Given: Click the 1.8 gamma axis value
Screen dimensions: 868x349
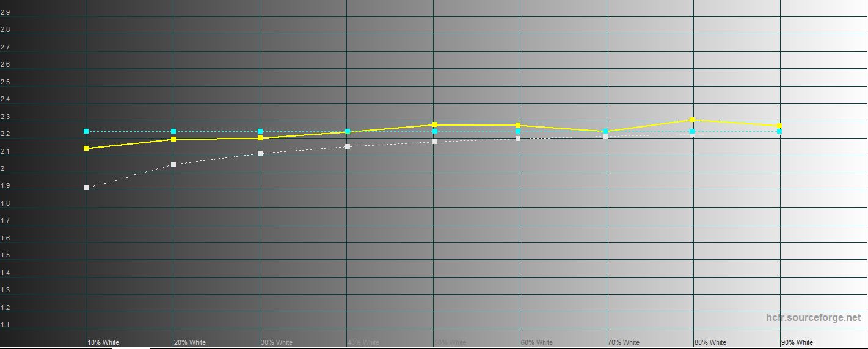Looking at the screenshot, I should pos(5,203).
